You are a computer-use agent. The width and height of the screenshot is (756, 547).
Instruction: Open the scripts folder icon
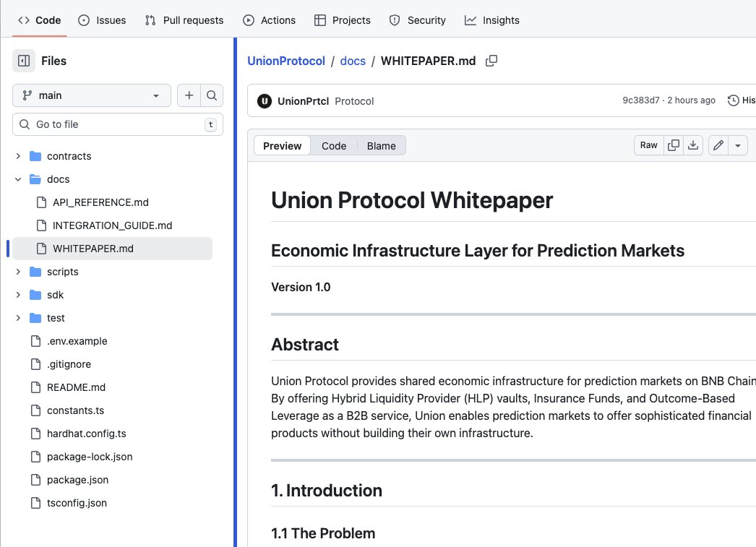35,272
